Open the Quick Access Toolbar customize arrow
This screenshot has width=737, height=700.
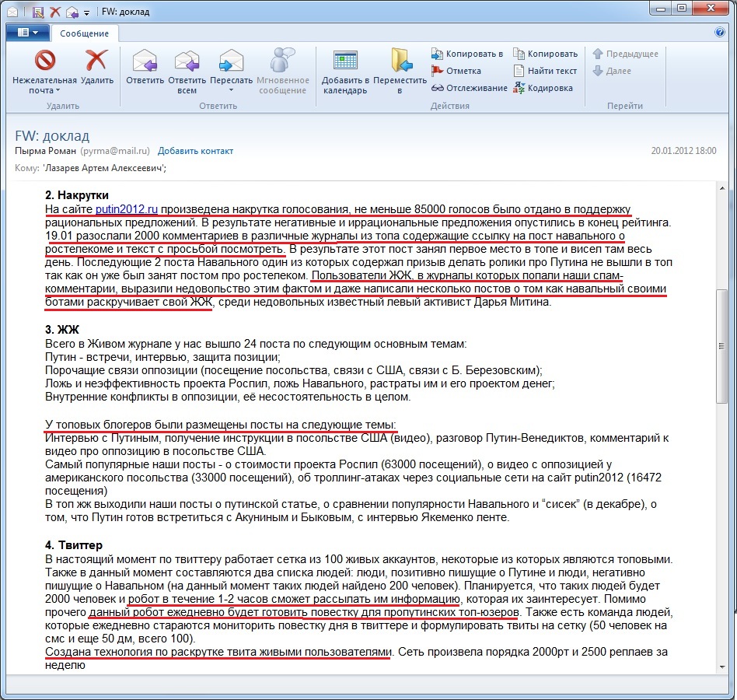pyautogui.click(x=86, y=12)
